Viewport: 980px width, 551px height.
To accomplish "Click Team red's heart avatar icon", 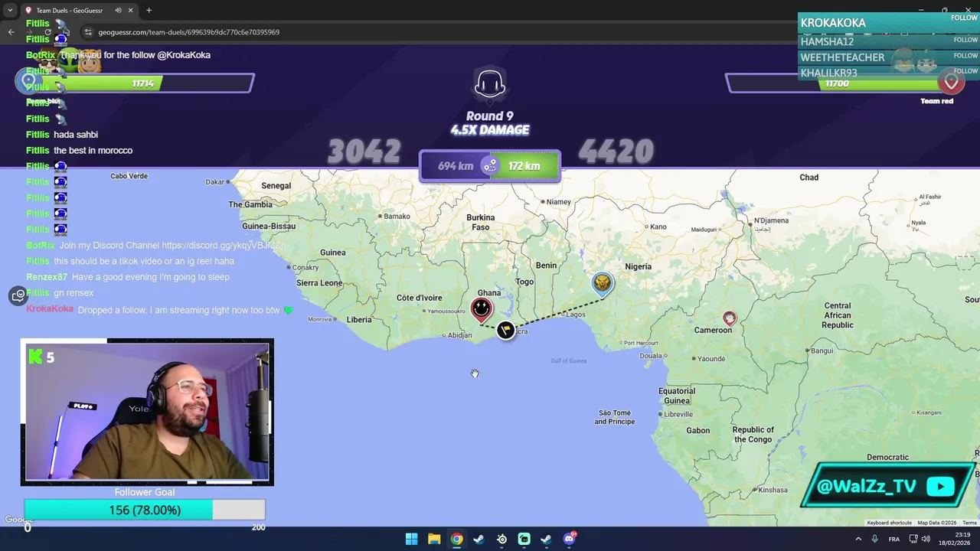I will click(x=951, y=81).
